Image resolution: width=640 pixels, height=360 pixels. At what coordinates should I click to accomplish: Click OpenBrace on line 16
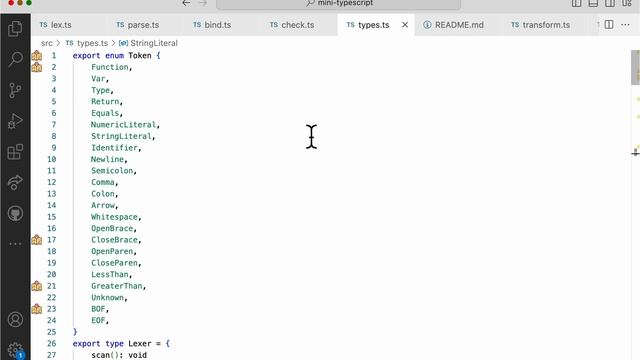tap(112, 228)
